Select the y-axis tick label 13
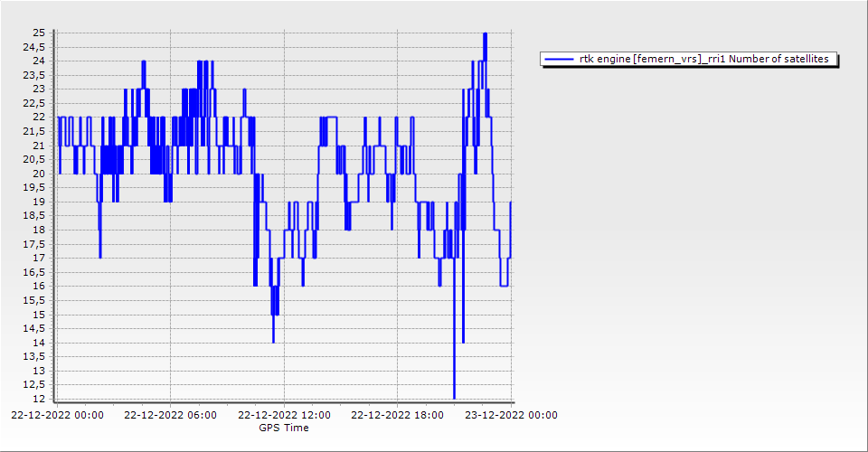This screenshot has height=452, width=868. pyautogui.click(x=39, y=371)
